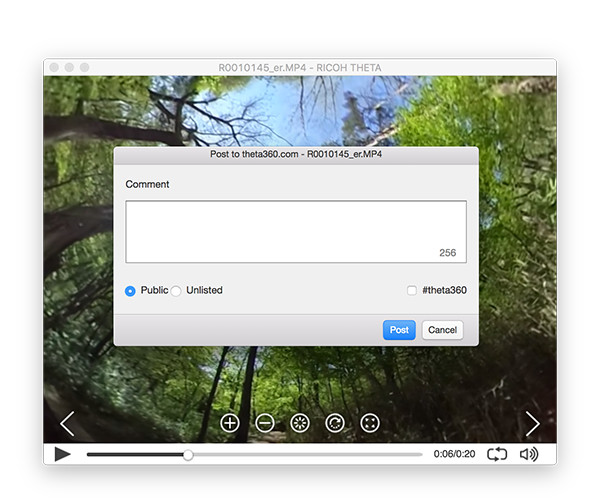Click the playback progress slider handle
The image size is (600, 500).
point(188,454)
